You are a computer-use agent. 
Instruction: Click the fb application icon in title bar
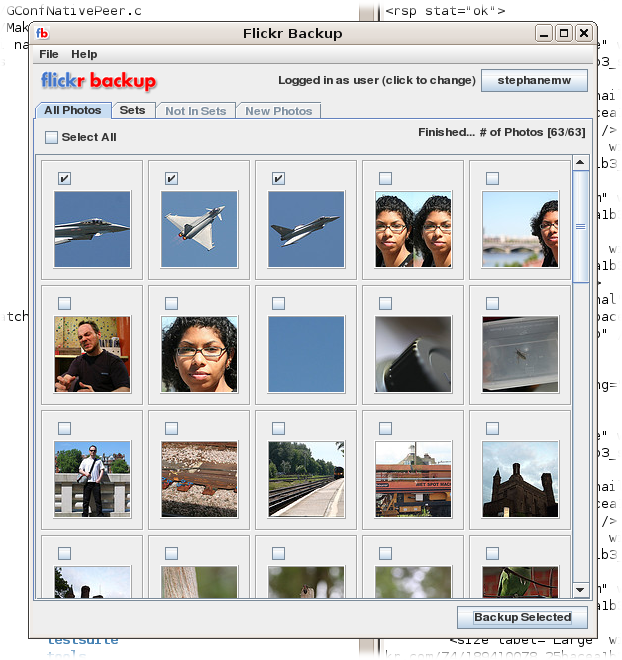(x=42, y=33)
